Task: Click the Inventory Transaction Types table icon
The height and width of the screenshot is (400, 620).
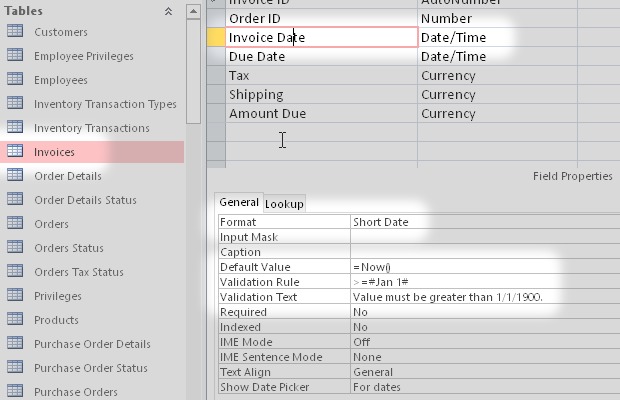Action: [x=15, y=104]
